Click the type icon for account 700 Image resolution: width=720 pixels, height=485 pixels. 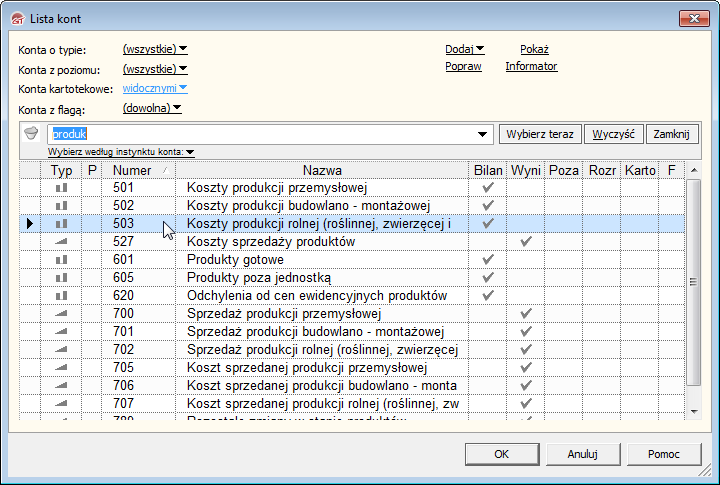click(x=61, y=314)
